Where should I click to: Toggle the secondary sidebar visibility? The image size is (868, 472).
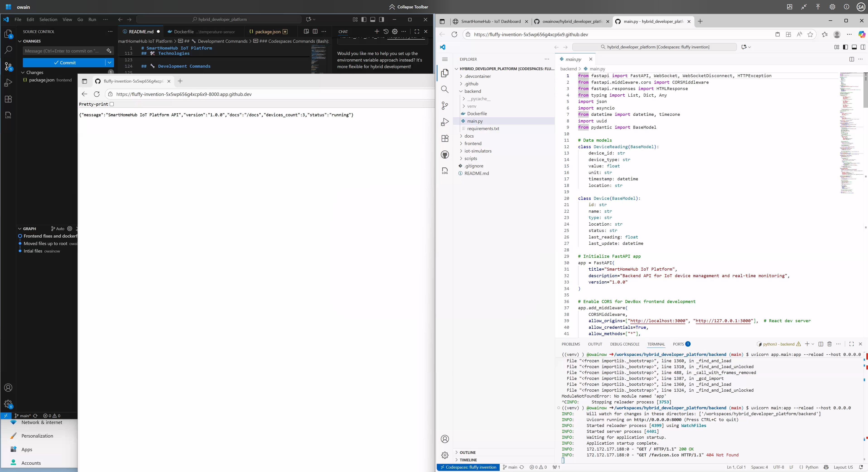coord(863,47)
